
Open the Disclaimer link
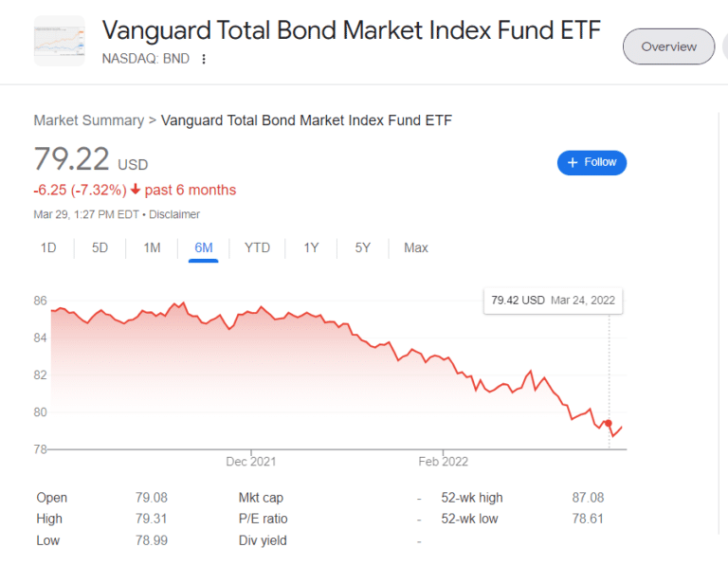(174, 214)
